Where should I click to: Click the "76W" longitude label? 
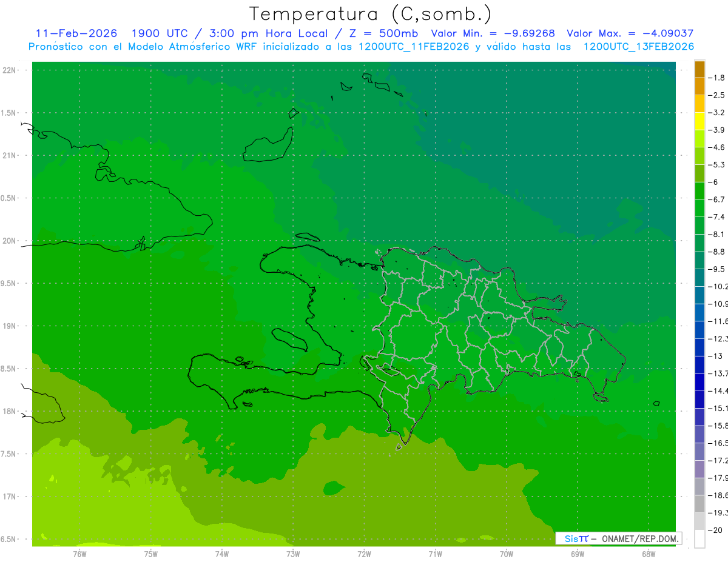pos(79,554)
